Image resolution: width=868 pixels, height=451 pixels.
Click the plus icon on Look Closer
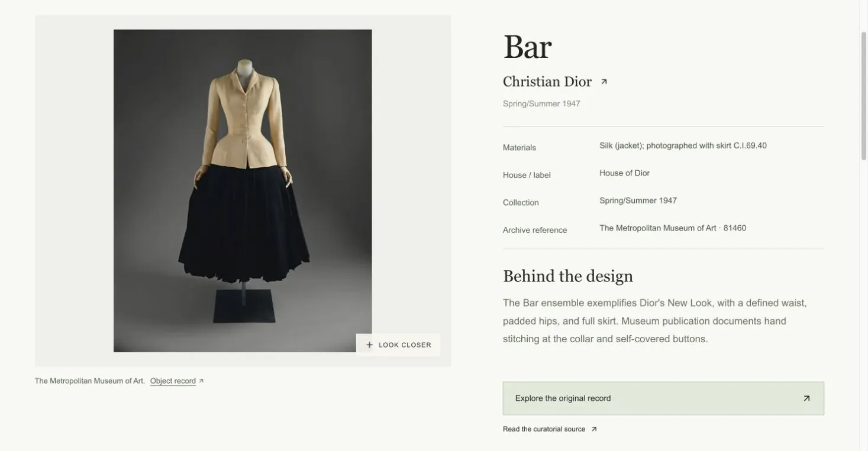pos(369,345)
